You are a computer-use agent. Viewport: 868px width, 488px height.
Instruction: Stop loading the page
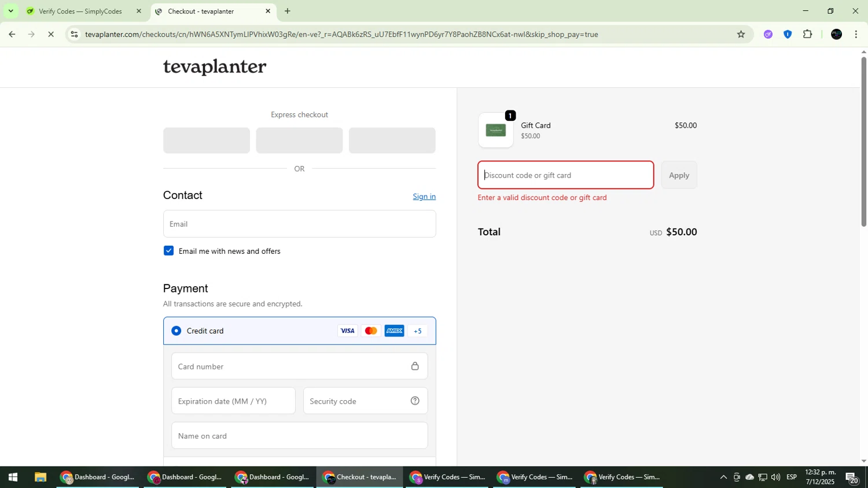click(51, 34)
